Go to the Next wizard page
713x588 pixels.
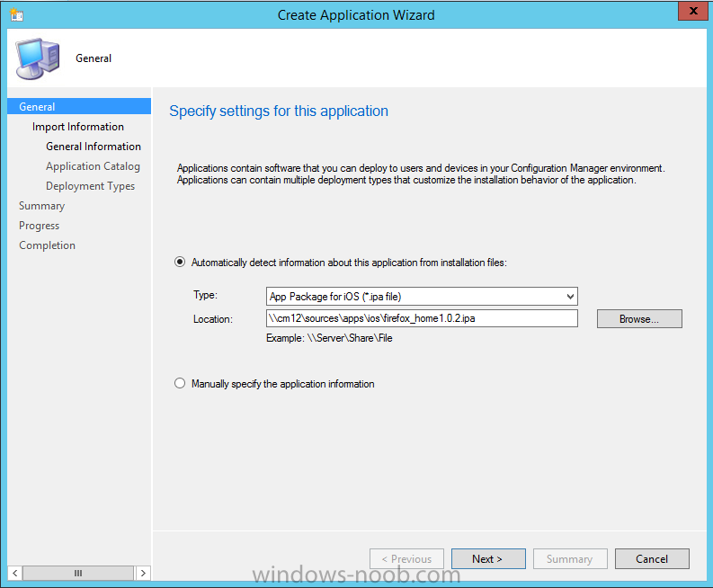pos(488,558)
